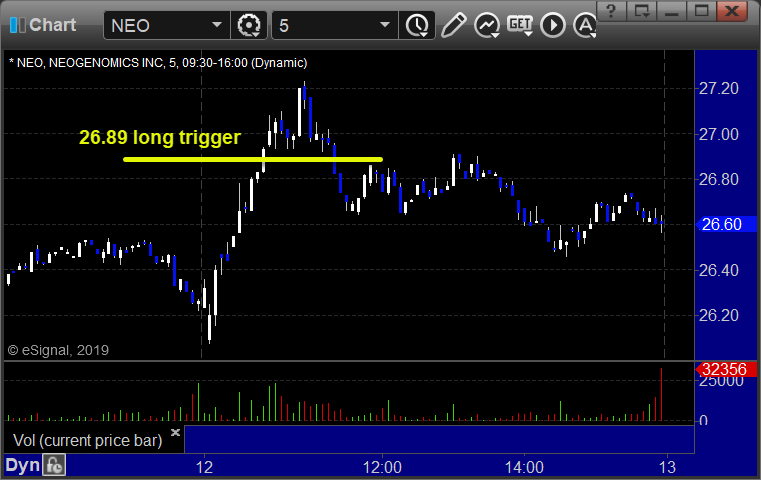Image resolution: width=761 pixels, height=480 pixels.
Task: Click the date 13 on time axis
Action: tap(667, 467)
